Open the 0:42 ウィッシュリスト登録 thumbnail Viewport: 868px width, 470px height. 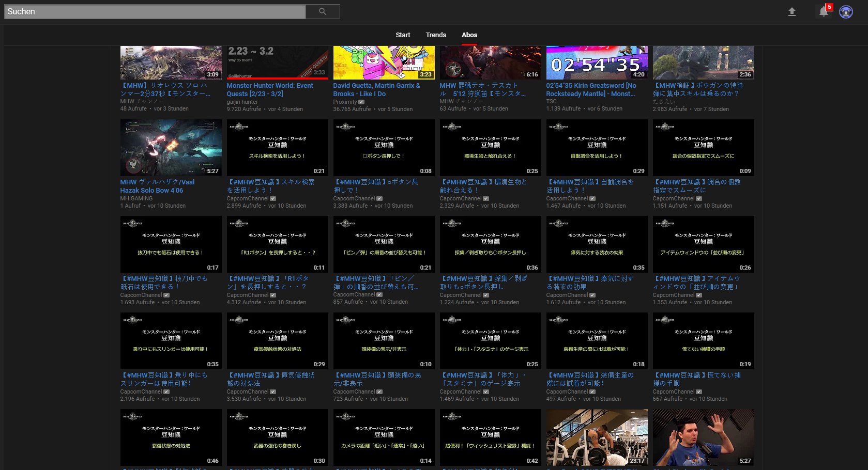click(x=490, y=437)
